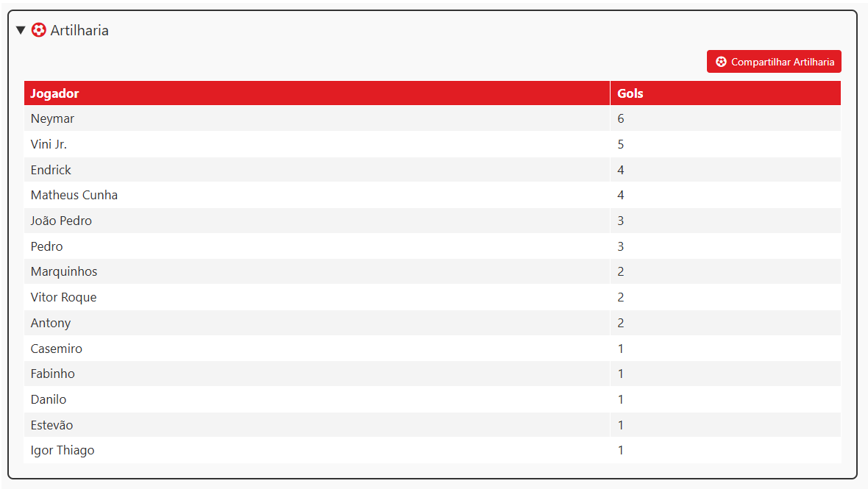
Task: Click Casemiro in the Jogador column
Action: (57, 349)
